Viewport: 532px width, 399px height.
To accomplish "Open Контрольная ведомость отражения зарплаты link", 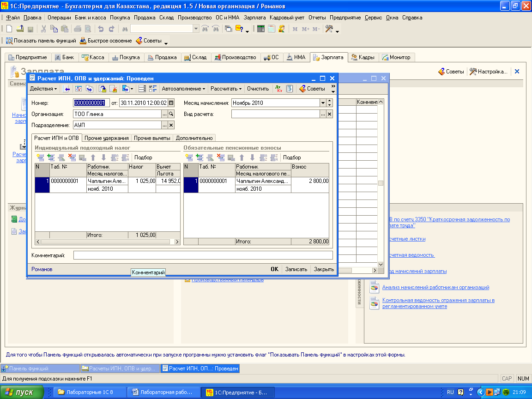I will (x=438, y=303).
